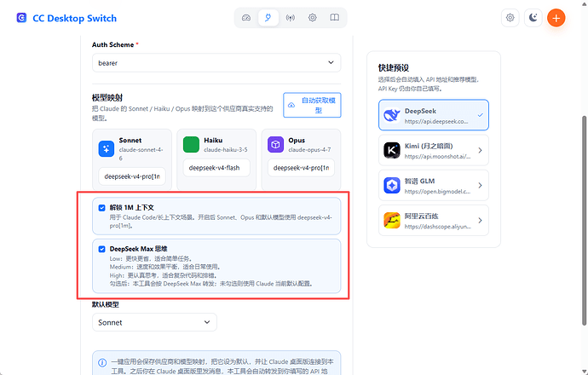Viewport: 588px width, 375px height.
Task: Open the settings gear tab in navigation
Action: click(313, 18)
